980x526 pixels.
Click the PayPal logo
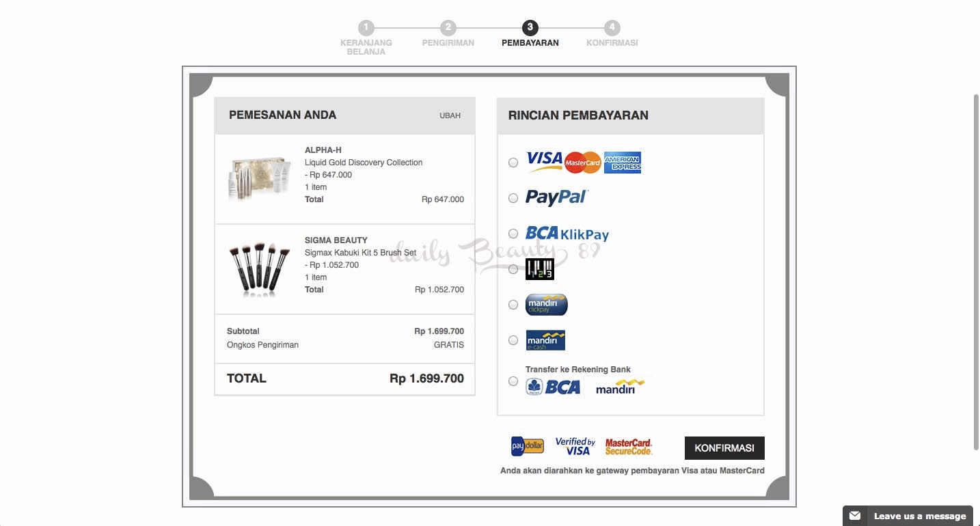click(x=556, y=198)
